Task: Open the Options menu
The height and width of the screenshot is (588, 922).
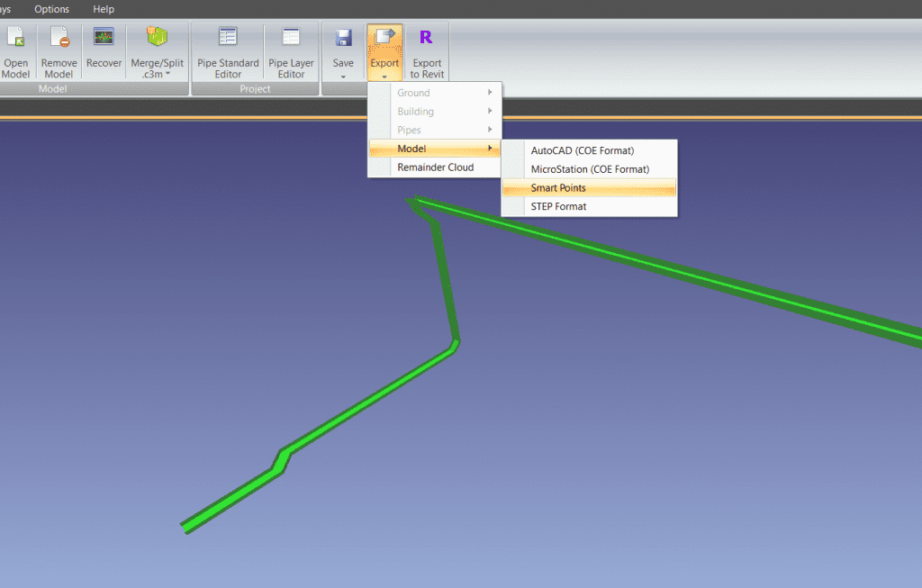Action: (51, 9)
